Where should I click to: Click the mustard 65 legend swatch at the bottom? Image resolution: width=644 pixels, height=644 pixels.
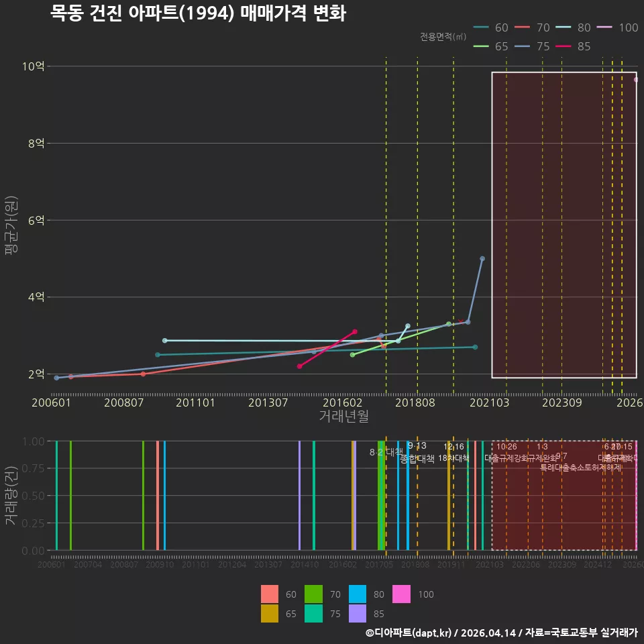tap(270, 614)
